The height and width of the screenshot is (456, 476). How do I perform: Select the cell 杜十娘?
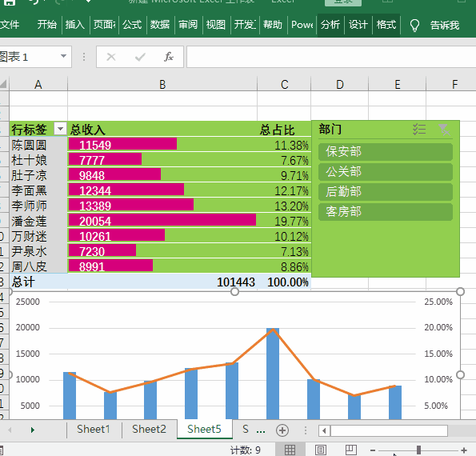38,160
